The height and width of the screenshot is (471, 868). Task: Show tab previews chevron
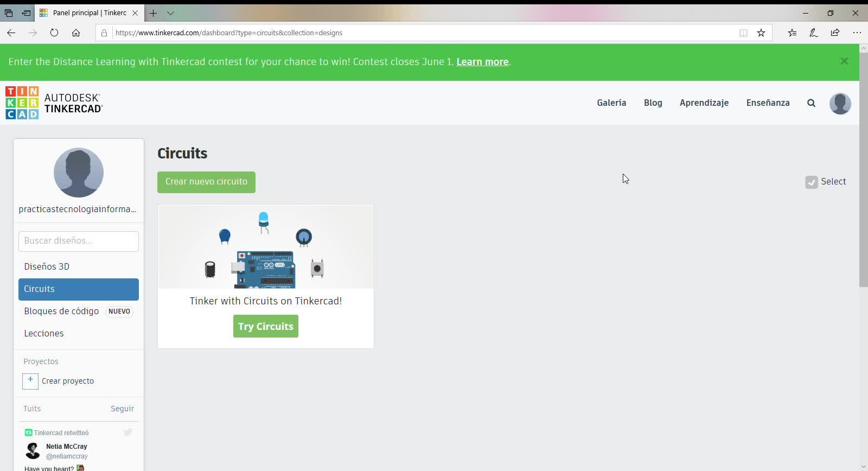[170, 13]
